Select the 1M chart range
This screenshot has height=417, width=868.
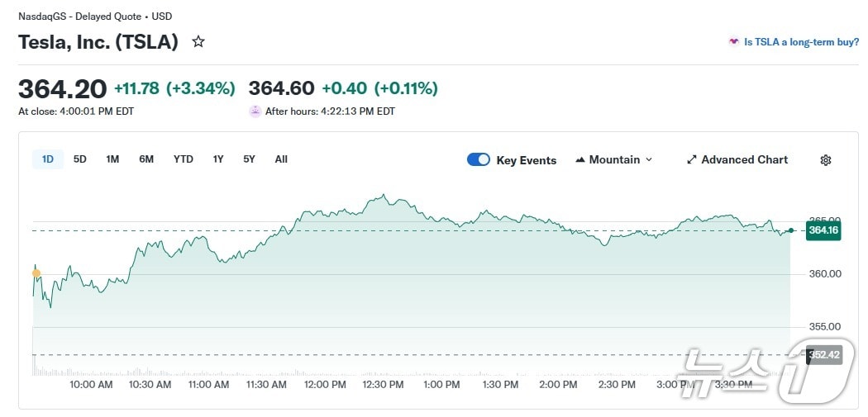(112, 159)
